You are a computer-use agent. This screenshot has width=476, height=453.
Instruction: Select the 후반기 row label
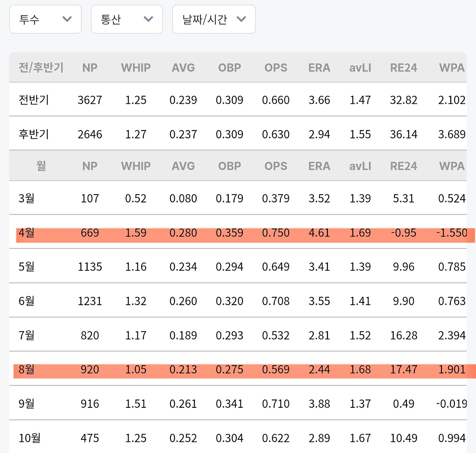[x=34, y=134]
